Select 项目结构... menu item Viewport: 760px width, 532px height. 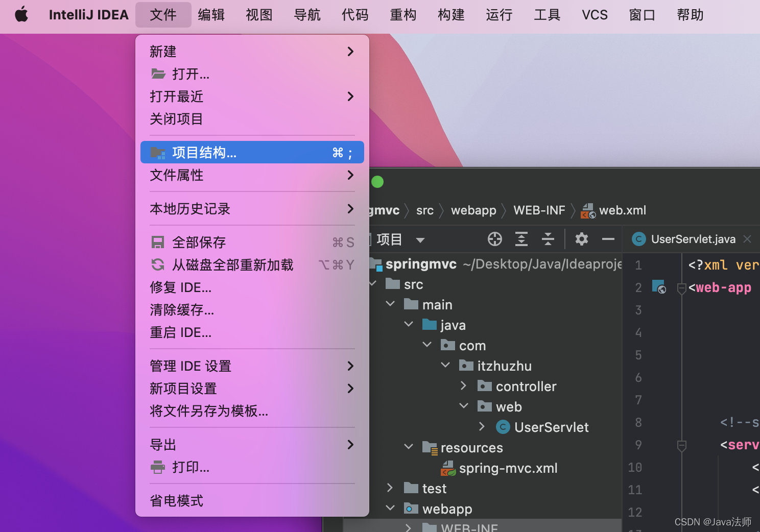click(x=252, y=152)
